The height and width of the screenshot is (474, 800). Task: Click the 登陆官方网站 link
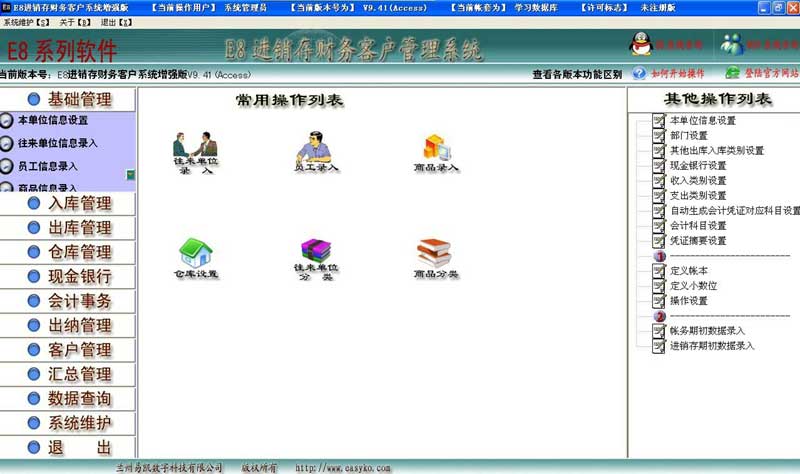coord(771,73)
